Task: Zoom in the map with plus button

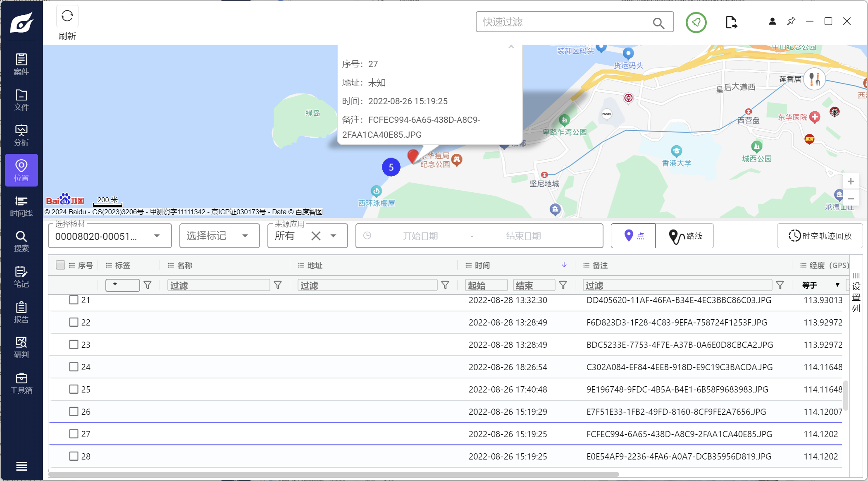Action: [x=851, y=181]
